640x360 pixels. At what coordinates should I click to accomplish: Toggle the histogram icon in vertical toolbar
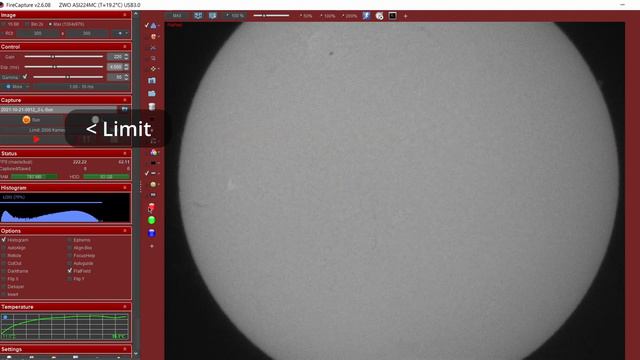click(x=153, y=25)
